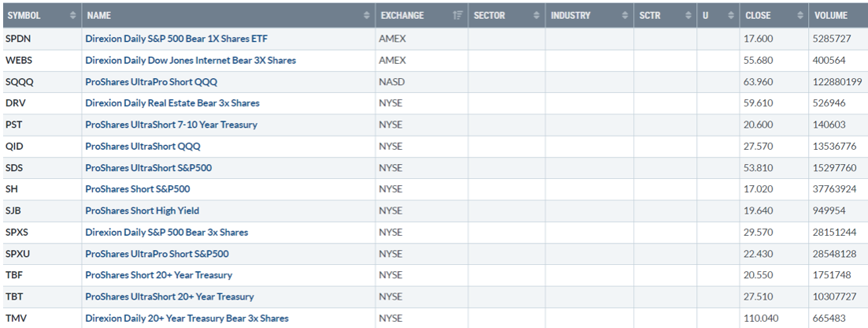Open Direxion Daily Real Estate Bear 3x link
The height and width of the screenshot is (328, 868).
(172, 103)
